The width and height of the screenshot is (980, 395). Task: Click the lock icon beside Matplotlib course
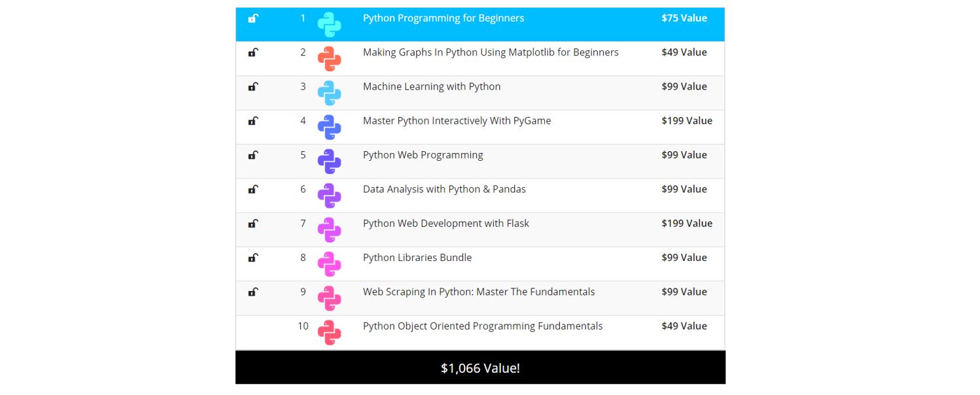coord(253,52)
